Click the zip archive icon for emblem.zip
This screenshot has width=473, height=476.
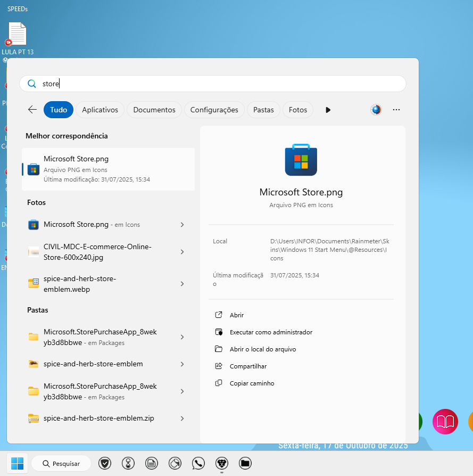[x=34, y=418]
